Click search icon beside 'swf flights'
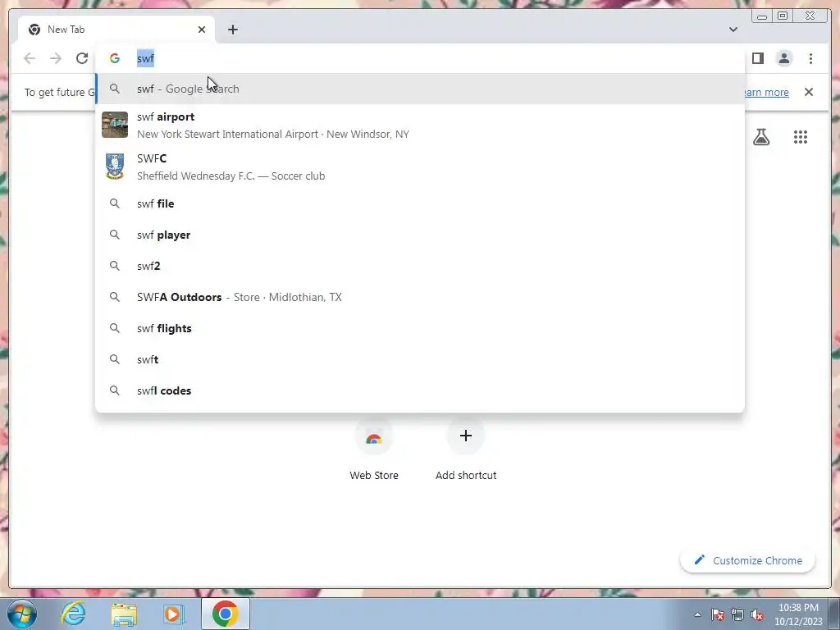 click(115, 328)
